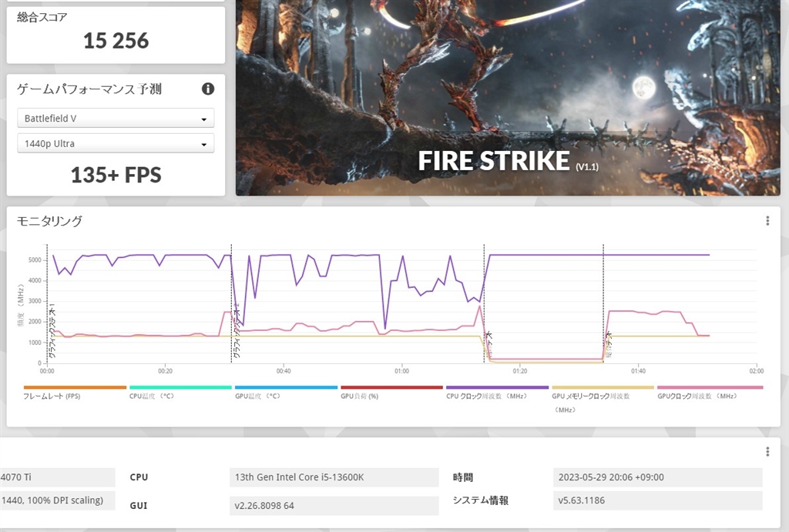Click the 時間 label in system info
The width and height of the screenshot is (789, 532).
pyautogui.click(x=463, y=477)
